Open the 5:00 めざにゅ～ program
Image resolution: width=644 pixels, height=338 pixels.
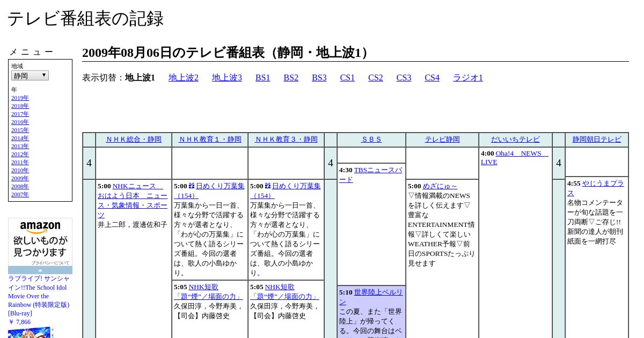[x=440, y=186]
